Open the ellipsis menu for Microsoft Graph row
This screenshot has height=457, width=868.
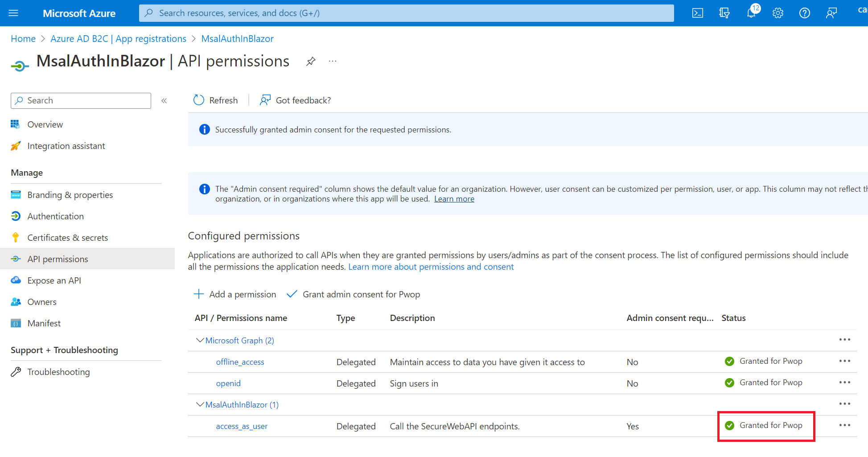(845, 340)
